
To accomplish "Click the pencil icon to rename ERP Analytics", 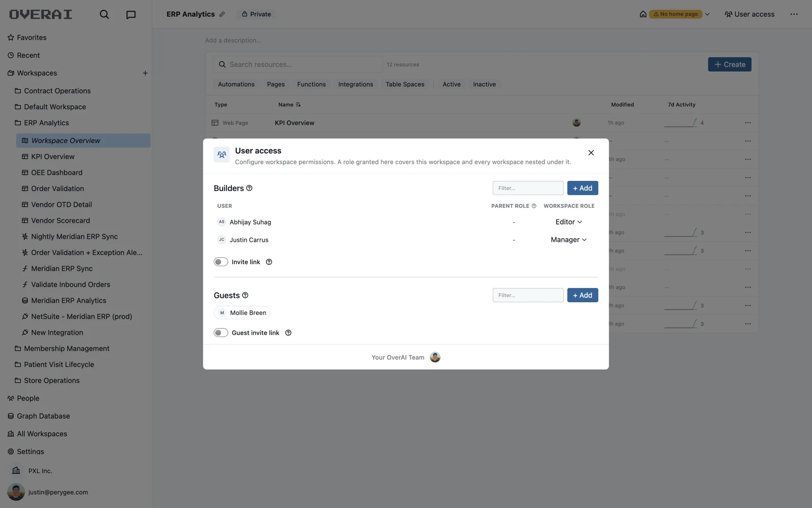I will (x=222, y=14).
